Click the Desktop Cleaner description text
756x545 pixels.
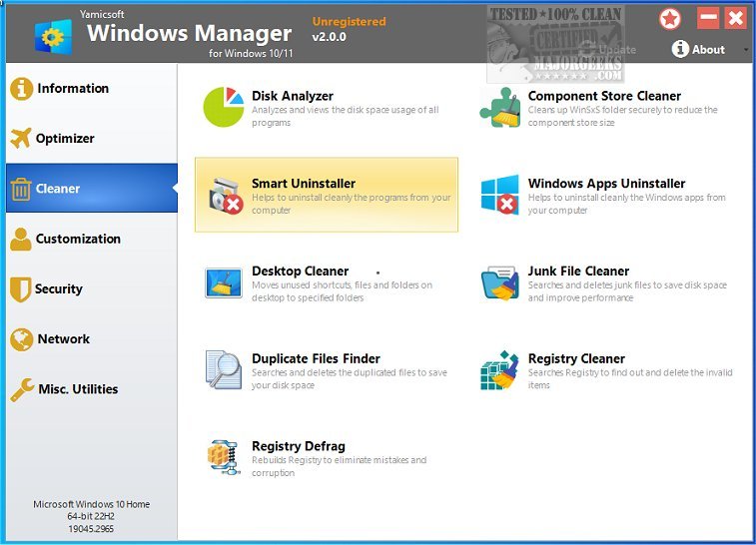pos(342,291)
